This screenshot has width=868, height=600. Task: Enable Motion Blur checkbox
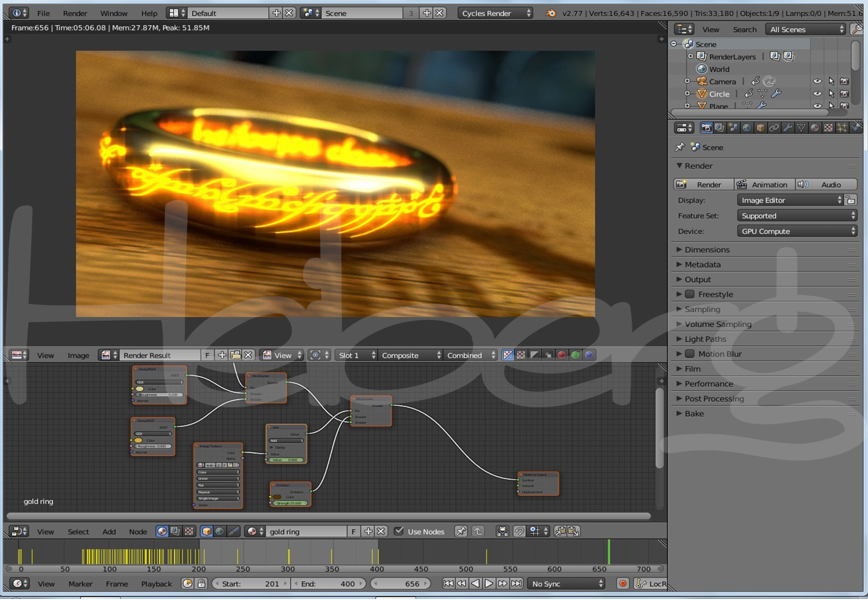coord(690,353)
